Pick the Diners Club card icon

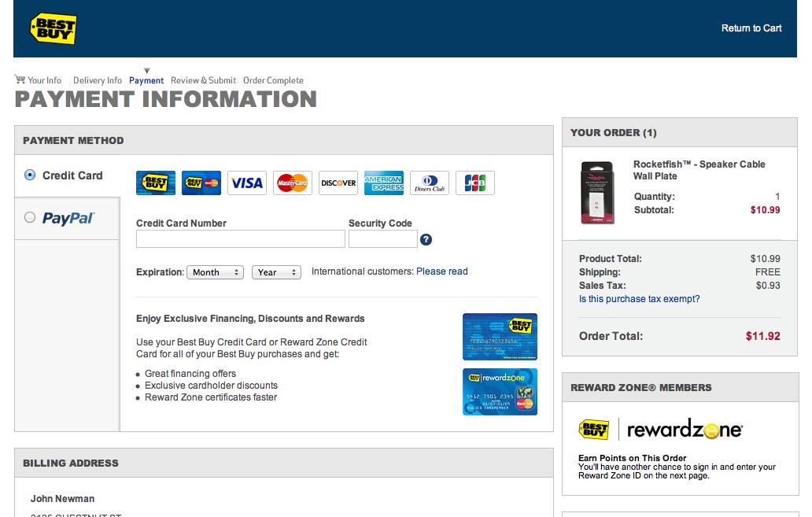click(x=430, y=183)
